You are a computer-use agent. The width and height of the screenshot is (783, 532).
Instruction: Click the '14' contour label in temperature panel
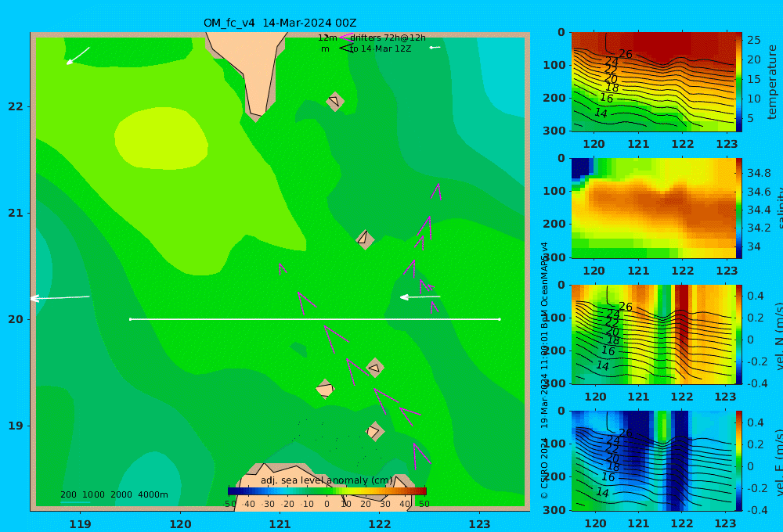point(601,113)
